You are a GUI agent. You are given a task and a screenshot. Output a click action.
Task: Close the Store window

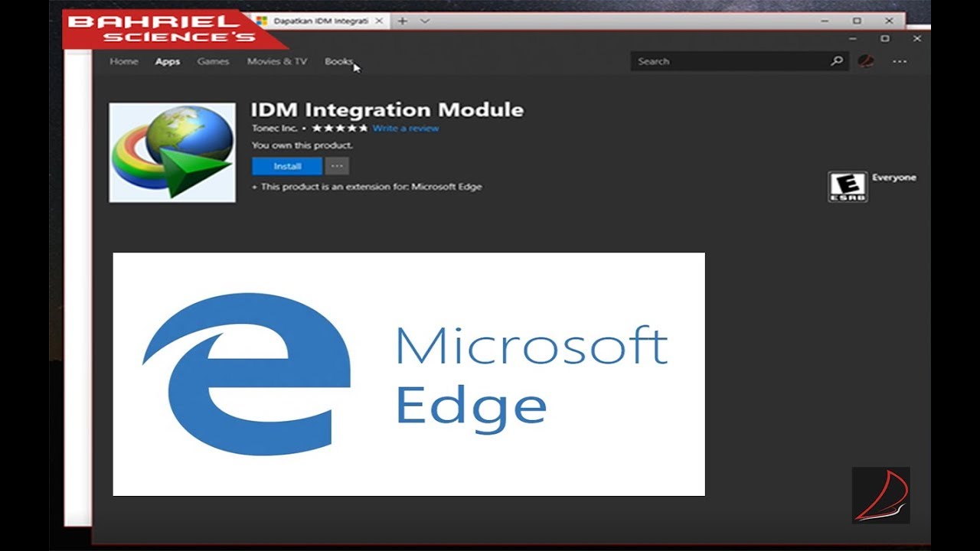(x=917, y=38)
